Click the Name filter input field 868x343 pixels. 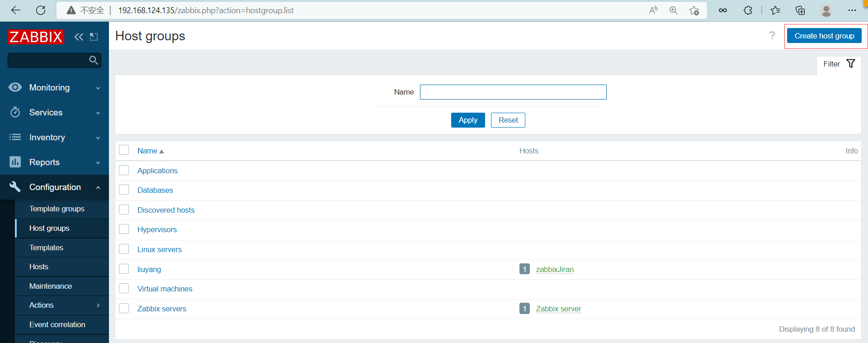(513, 92)
